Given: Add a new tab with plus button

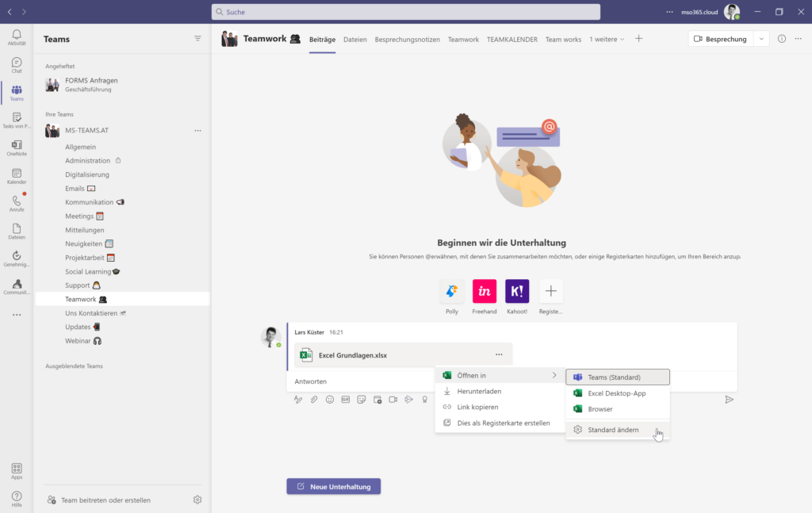Looking at the screenshot, I should click(x=638, y=39).
